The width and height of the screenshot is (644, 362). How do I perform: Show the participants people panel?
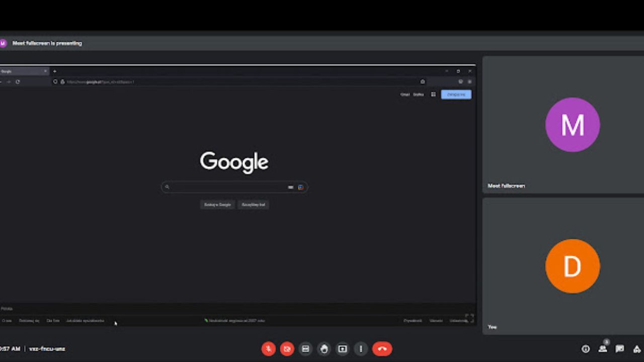pyautogui.click(x=603, y=348)
